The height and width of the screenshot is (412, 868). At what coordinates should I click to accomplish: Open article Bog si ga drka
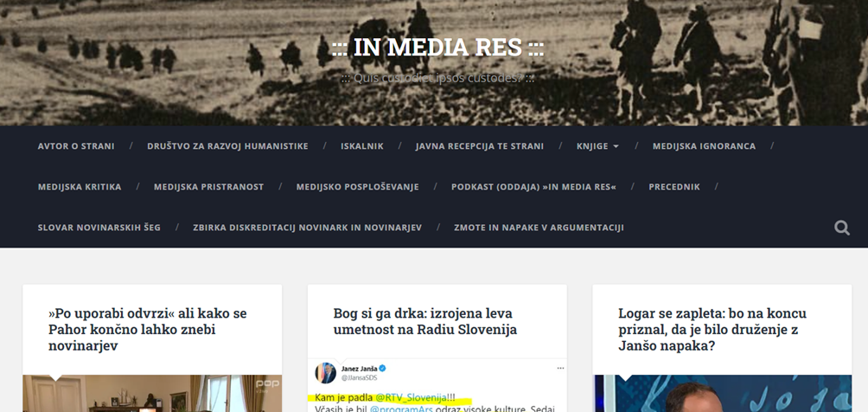click(x=425, y=321)
